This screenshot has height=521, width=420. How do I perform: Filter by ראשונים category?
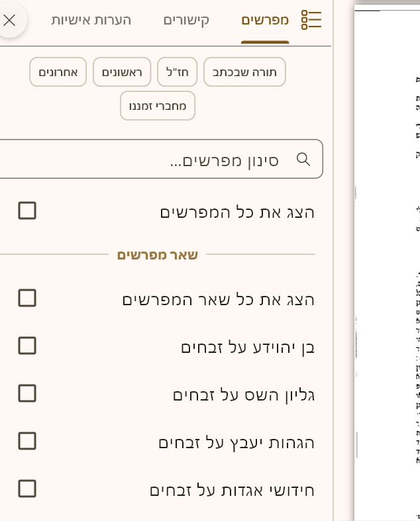click(x=122, y=72)
